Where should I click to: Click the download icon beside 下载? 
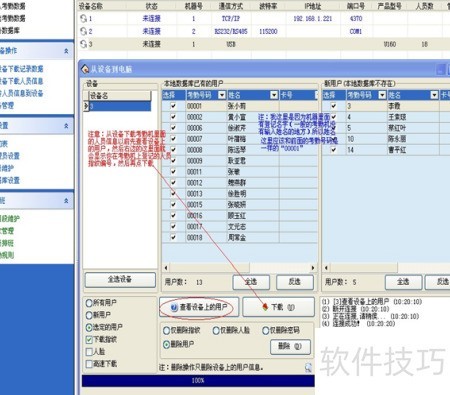pos(265,307)
